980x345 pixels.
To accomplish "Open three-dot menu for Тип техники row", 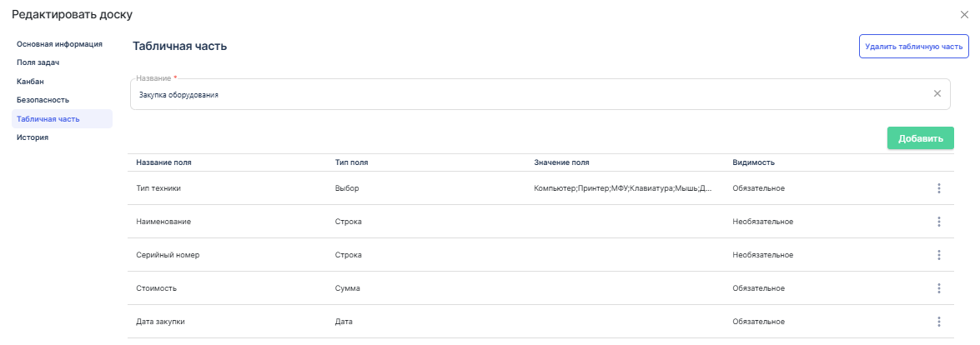I will click(938, 188).
